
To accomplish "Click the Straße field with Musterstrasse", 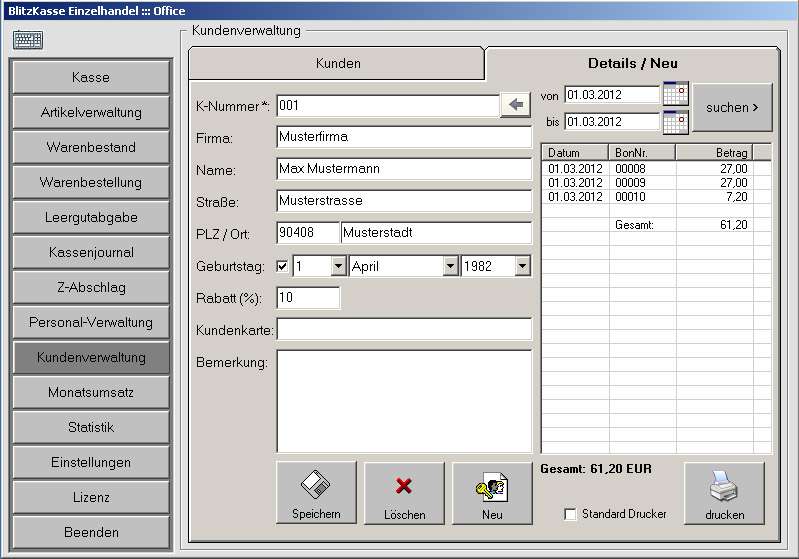I will 404,201.
